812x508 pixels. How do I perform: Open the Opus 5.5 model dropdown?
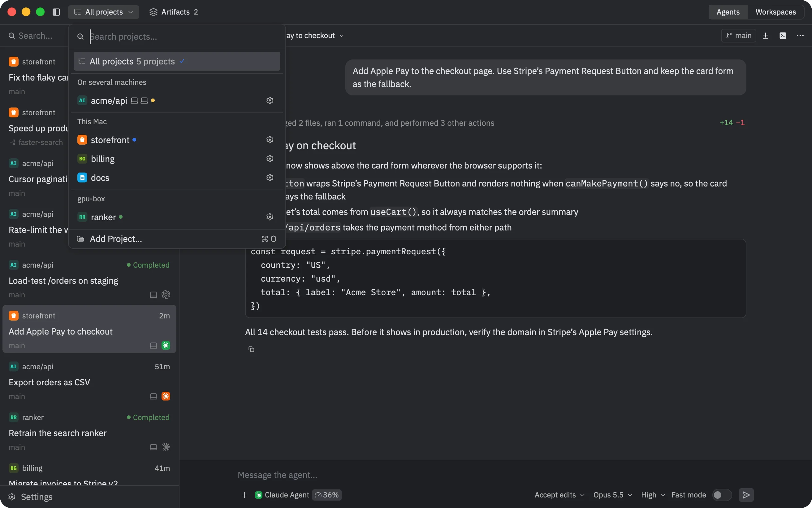click(613, 495)
